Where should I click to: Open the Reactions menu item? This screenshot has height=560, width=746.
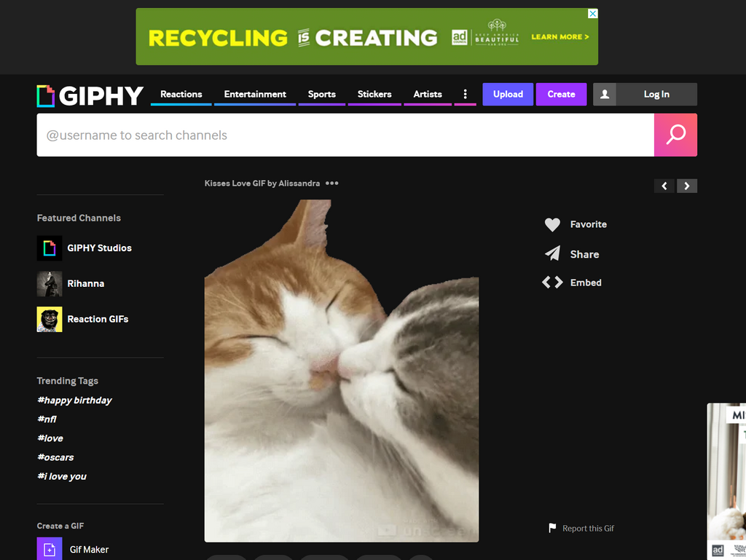point(181,94)
